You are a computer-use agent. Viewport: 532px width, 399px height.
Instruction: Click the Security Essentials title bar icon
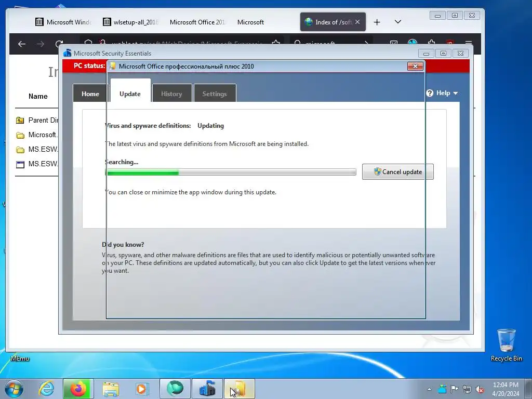click(x=67, y=54)
